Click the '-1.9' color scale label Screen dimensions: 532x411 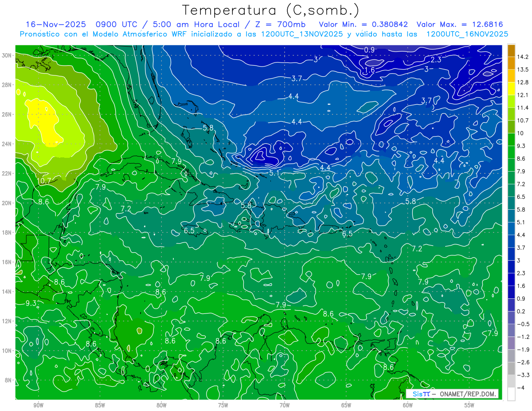click(x=523, y=349)
